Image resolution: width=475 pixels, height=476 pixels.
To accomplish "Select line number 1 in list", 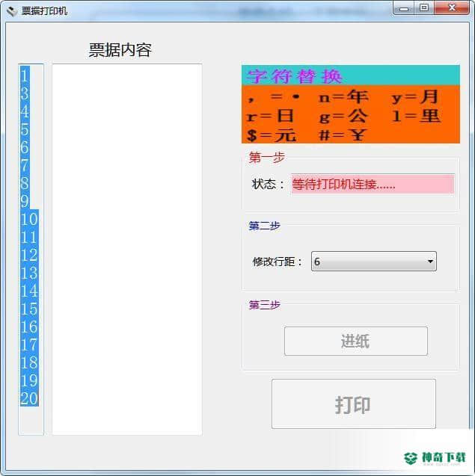I will (25, 75).
